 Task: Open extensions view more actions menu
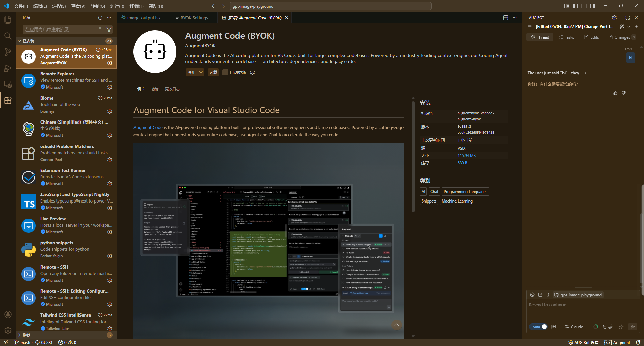coord(109,18)
